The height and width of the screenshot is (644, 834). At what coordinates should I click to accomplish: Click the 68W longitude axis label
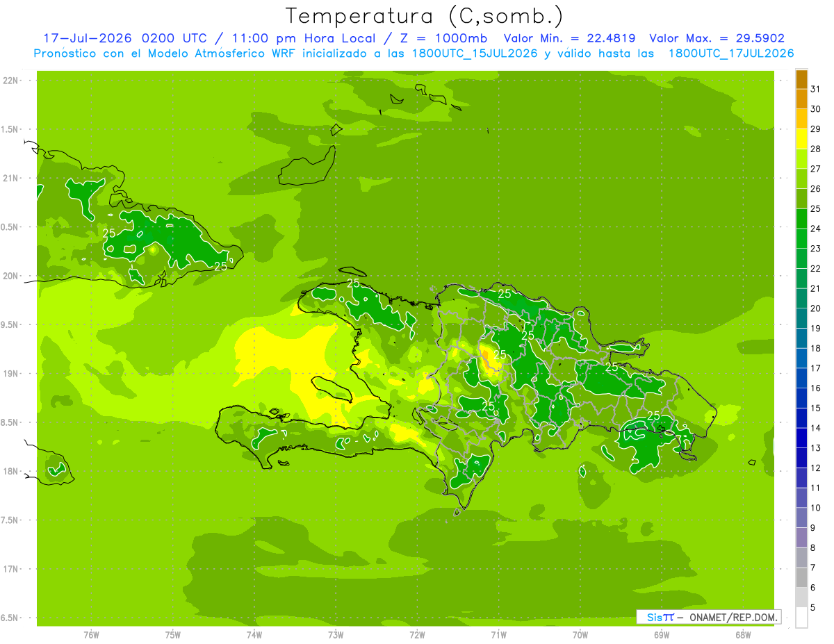point(742,635)
